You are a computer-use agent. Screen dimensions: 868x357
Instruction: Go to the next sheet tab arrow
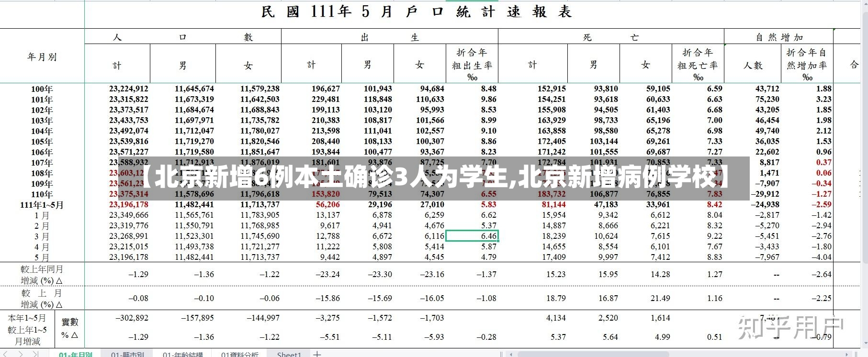[x=21, y=354]
